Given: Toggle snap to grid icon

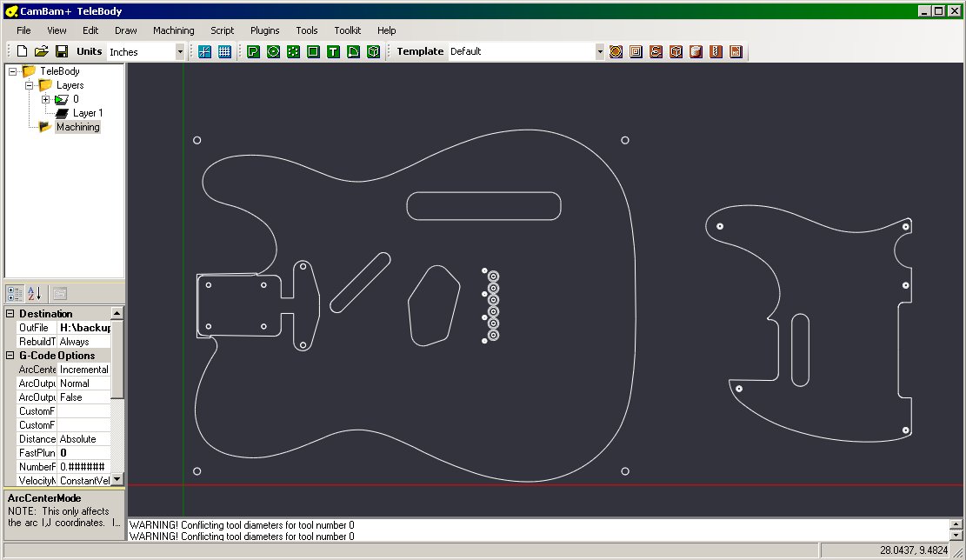Looking at the screenshot, I should (x=203, y=51).
